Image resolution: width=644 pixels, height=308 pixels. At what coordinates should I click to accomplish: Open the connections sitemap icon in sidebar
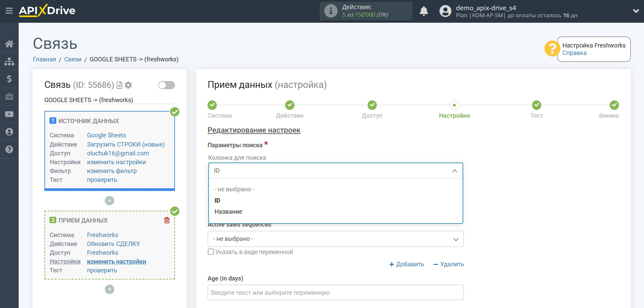click(9, 61)
